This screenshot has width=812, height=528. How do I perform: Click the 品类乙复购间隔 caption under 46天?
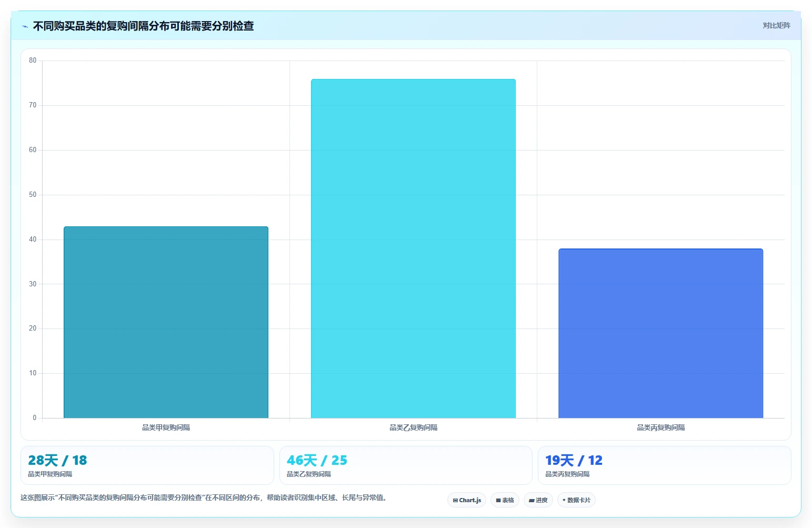coord(309,474)
